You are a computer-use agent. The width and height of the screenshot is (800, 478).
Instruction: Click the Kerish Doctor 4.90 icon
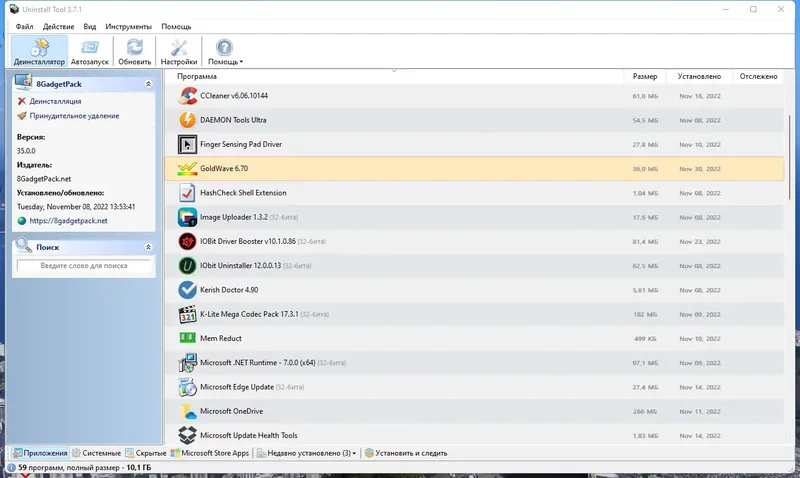point(187,290)
